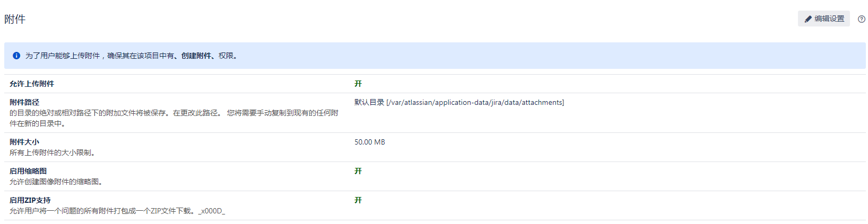The width and height of the screenshot is (868, 224).
Task: Click the 附件大小 label
Action: tap(24, 142)
